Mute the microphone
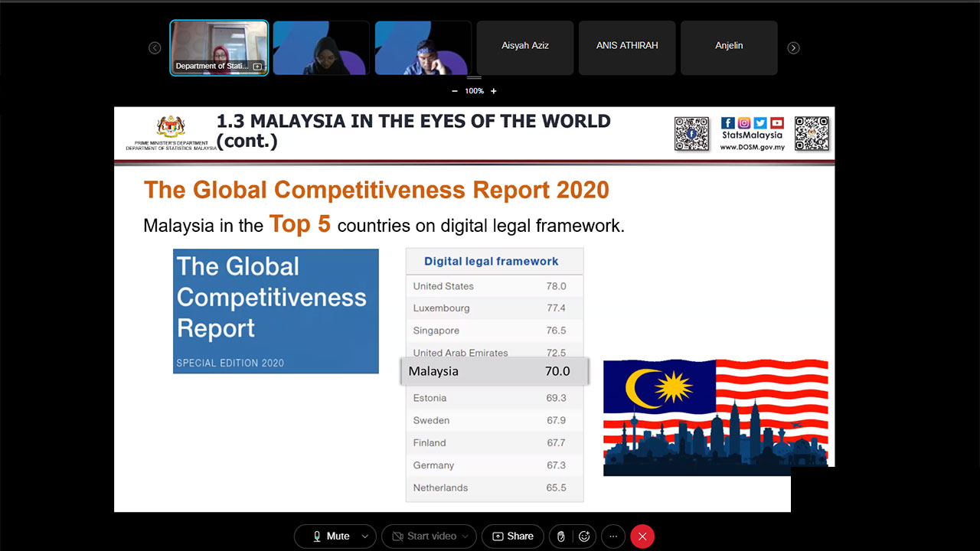Image resolution: width=980 pixels, height=551 pixels. [x=330, y=536]
